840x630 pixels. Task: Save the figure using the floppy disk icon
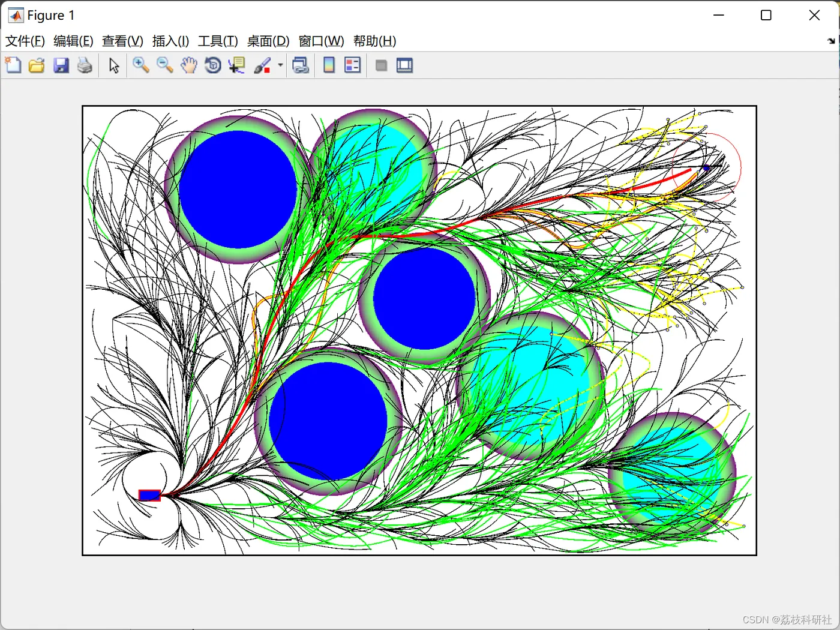pyautogui.click(x=61, y=65)
